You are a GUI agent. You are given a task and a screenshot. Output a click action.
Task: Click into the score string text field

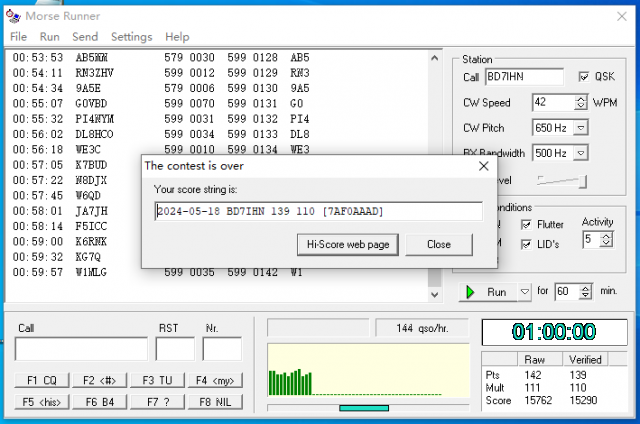pyautogui.click(x=318, y=211)
